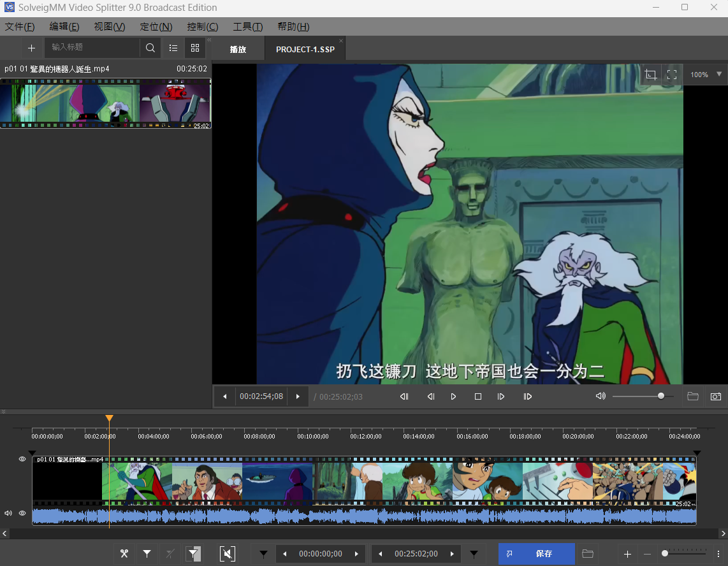Screen dimensions: 728x566
Task: Click the 保存 save button
Action: [x=536, y=553]
